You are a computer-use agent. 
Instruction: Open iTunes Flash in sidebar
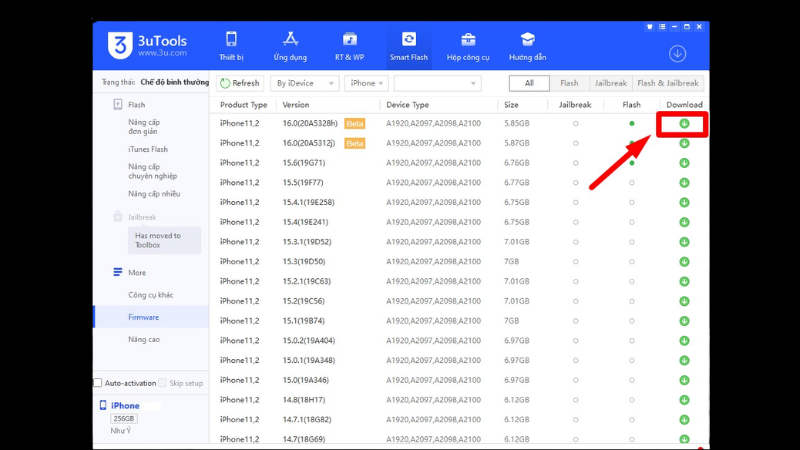click(148, 149)
